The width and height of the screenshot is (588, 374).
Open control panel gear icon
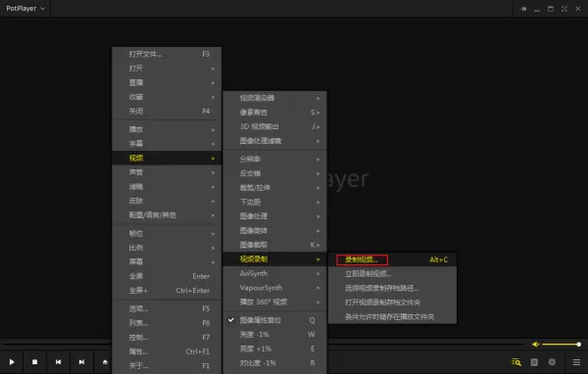point(552,362)
